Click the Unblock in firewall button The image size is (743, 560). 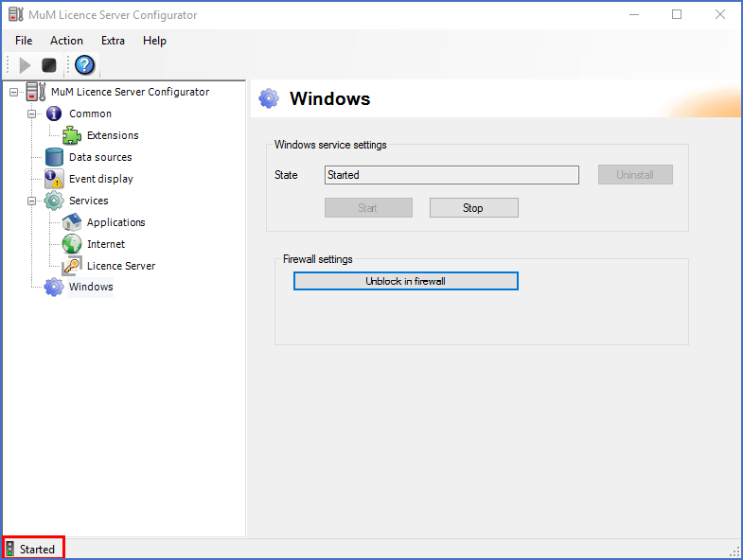pyautogui.click(x=405, y=281)
